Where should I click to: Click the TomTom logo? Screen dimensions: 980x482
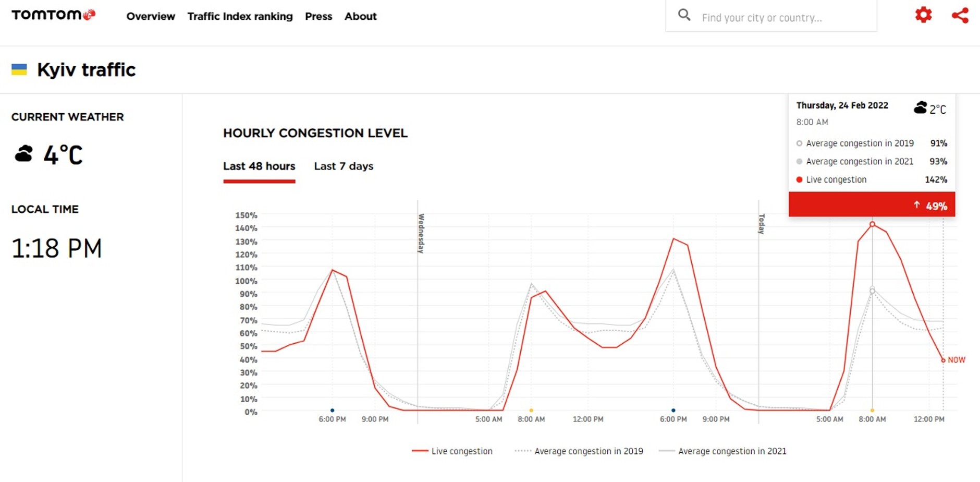53,15
